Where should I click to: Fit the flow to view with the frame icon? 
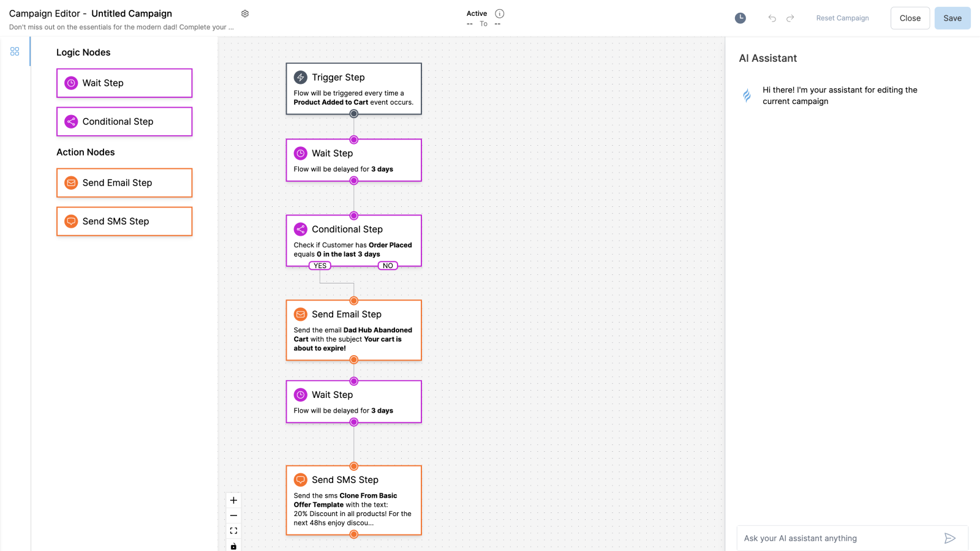pos(233,530)
